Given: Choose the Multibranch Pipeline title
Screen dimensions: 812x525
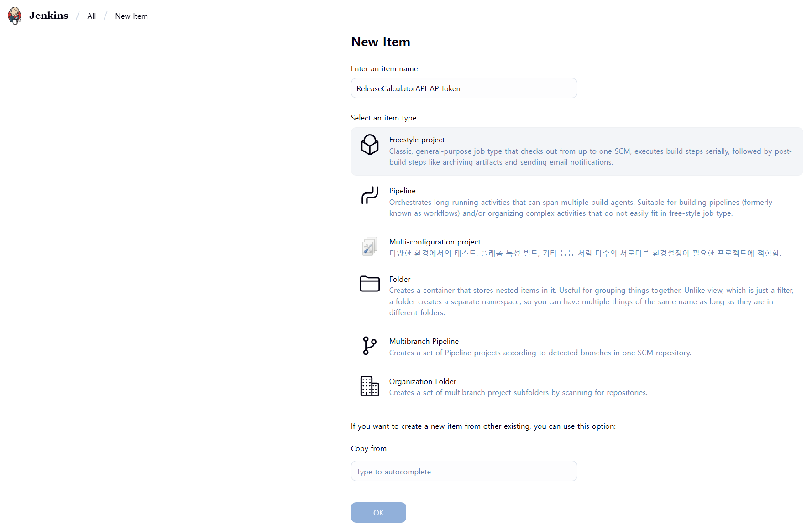Looking at the screenshot, I should [424, 341].
